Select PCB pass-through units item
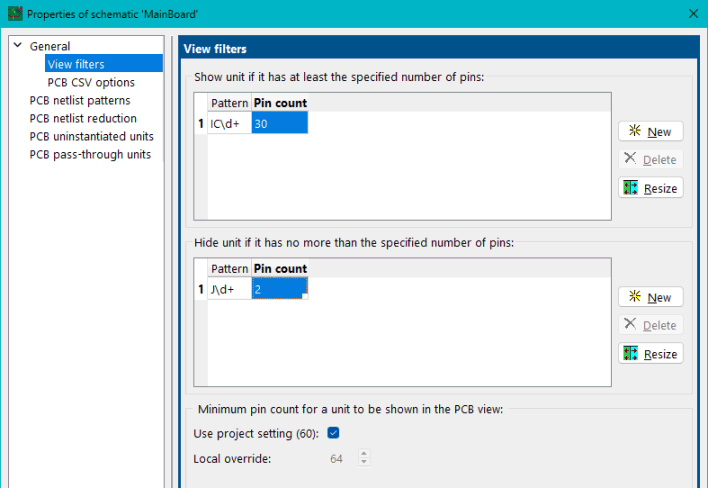Viewport: 708px width, 488px height. point(90,154)
